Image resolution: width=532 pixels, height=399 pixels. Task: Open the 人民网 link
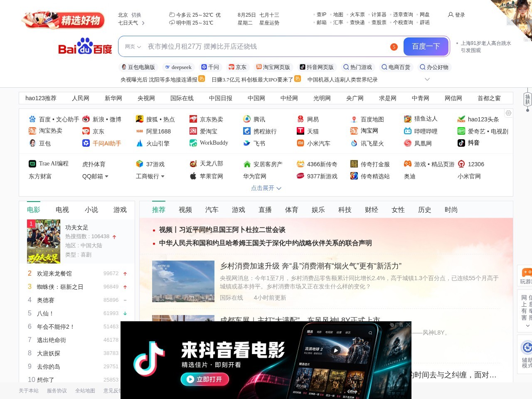tap(81, 98)
